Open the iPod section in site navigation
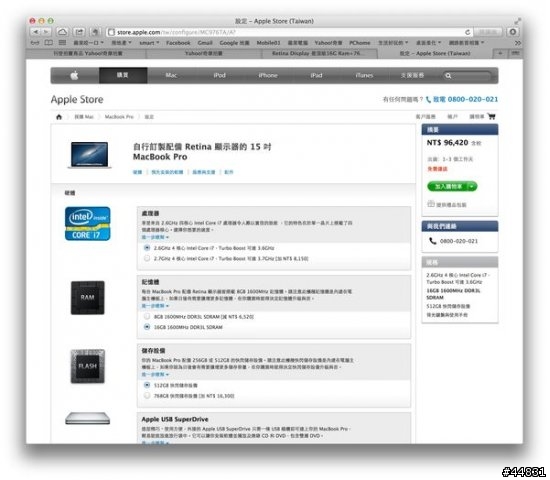This screenshot has width=550, height=480. [x=220, y=75]
